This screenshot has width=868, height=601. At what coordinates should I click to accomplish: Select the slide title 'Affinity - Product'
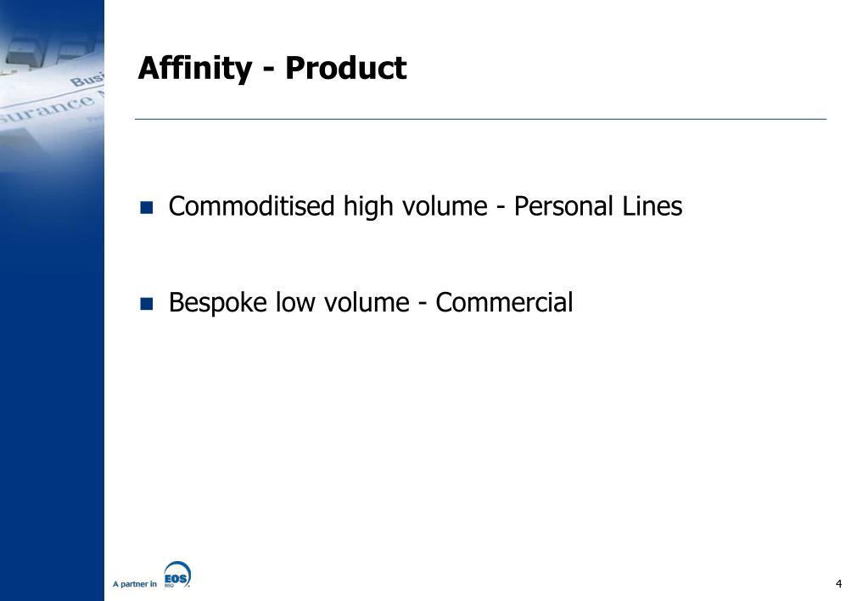[272, 68]
